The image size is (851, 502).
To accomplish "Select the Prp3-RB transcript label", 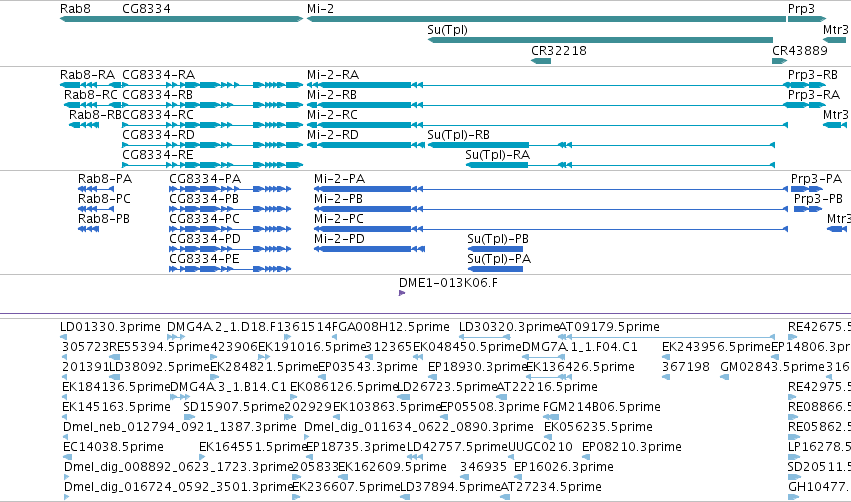I will tap(813, 75).
